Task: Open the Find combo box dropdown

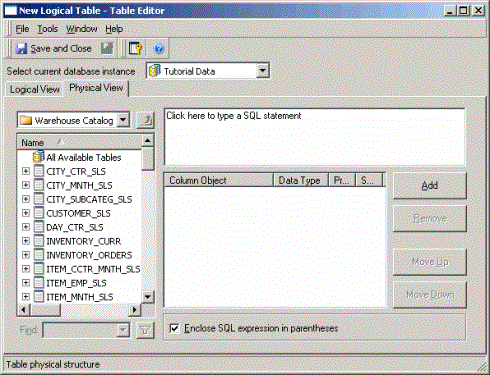Action: tap(123, 330)
